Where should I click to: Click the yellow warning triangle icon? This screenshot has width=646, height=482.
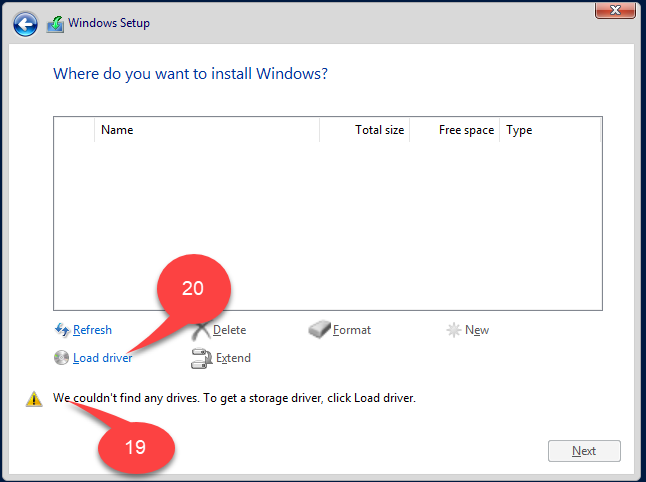pyautogui.click(x=34, y=399)
